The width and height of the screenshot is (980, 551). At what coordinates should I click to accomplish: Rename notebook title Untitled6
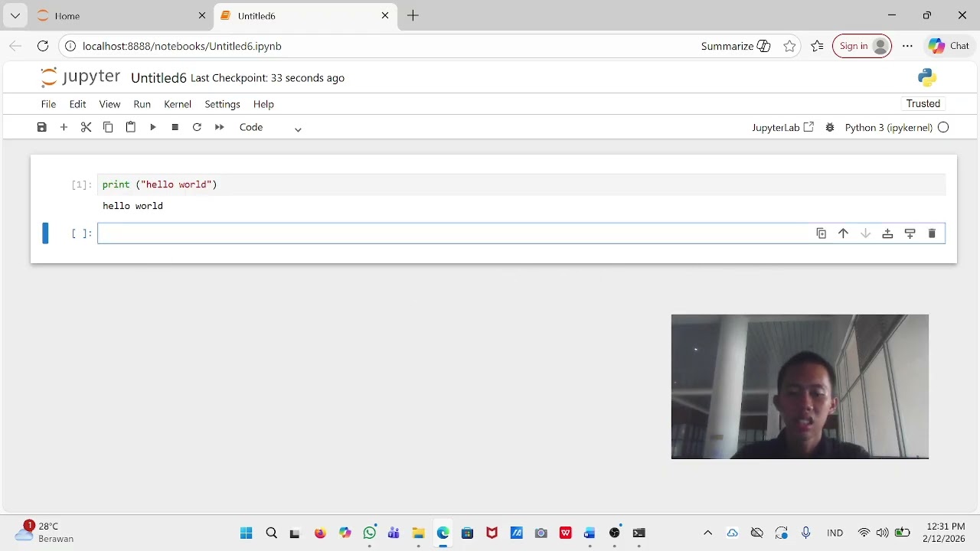pyautogui.click(x=158, y=78)
